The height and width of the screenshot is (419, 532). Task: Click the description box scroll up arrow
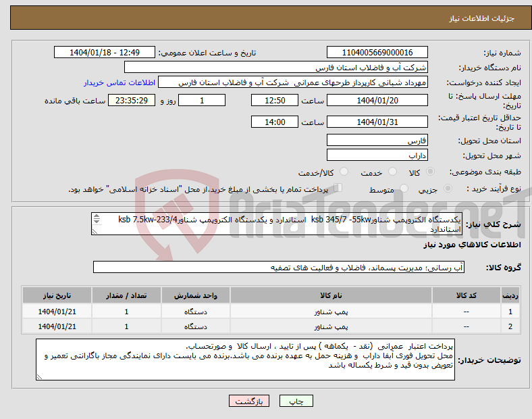click(x=97, y=216)
